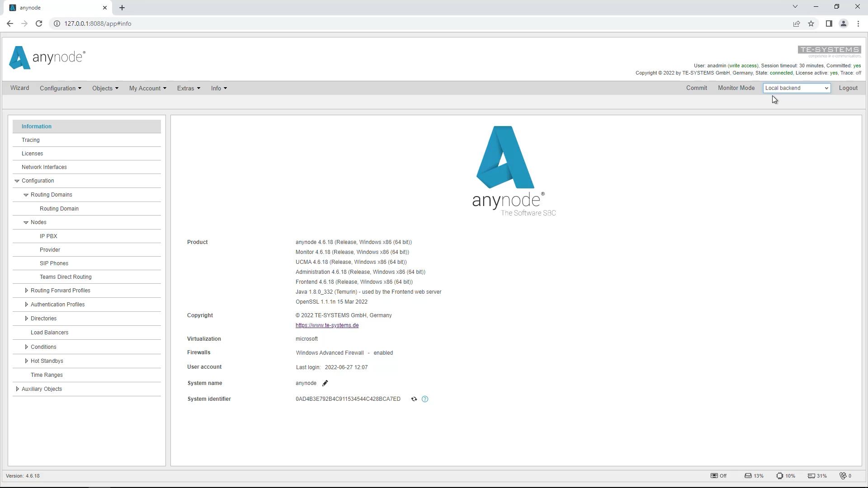Open Load Balancers

[x=87, y=333]
